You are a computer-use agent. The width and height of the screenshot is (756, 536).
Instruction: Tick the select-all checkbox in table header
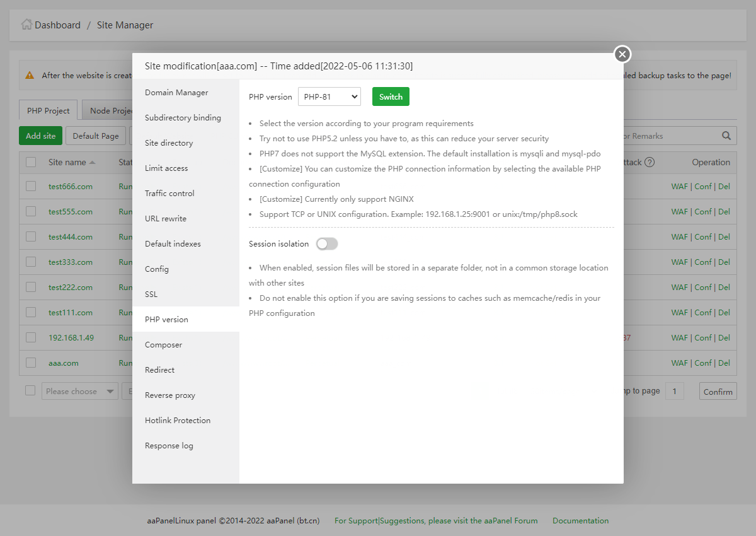31,162
